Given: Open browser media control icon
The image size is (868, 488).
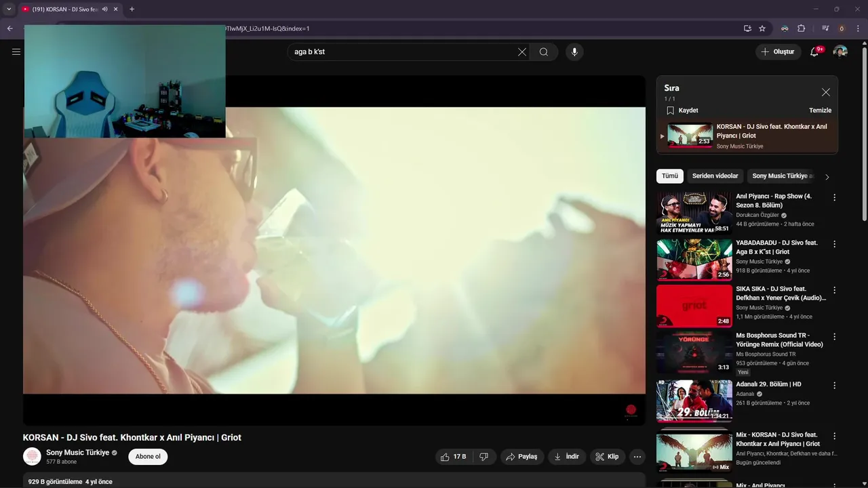Looking at the screenshot, I should click(825, 28).
